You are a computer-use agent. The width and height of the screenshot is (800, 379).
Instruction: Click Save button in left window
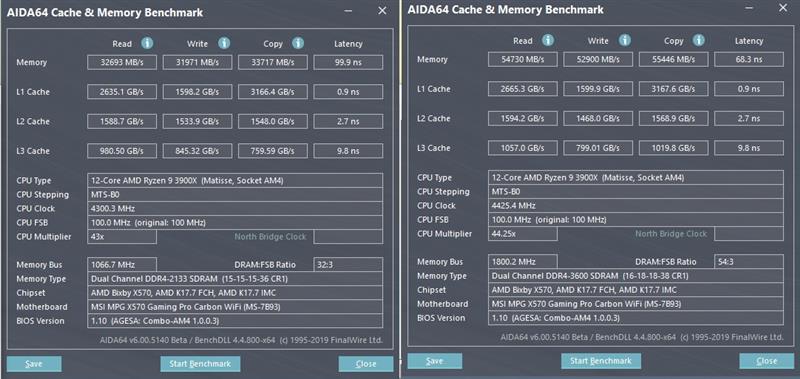pos(34,364)
